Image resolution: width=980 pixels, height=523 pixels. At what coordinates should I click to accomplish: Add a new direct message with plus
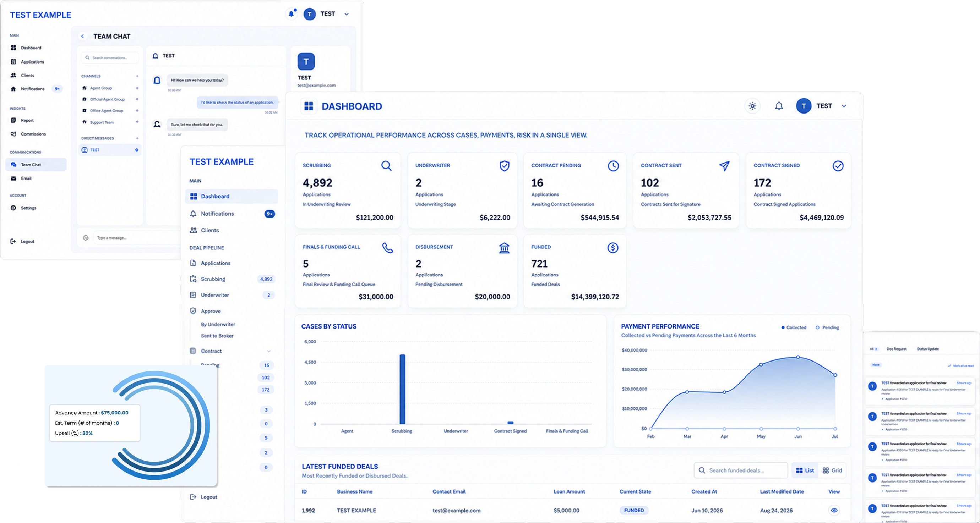(137, 138)
